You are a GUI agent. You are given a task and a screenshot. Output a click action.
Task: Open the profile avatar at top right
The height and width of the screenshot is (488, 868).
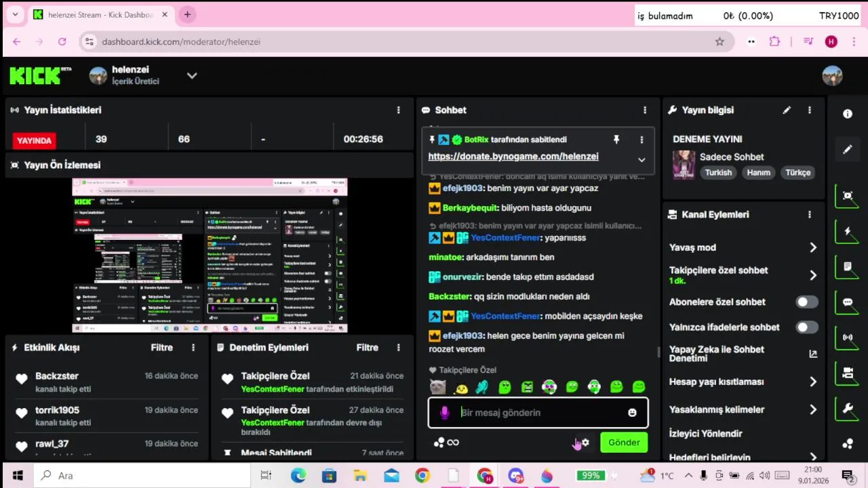[832, 76]
